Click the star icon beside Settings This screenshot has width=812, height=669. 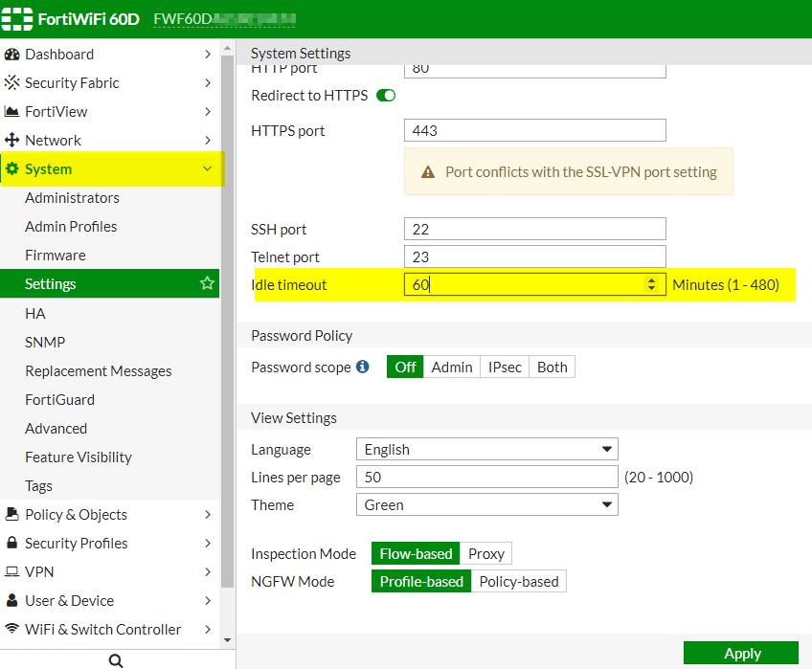pyautogui.click(x=206, y=284)
